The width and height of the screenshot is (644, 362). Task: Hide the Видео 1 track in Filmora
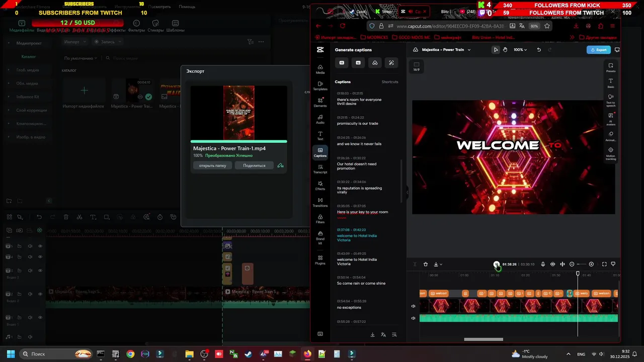click(40, 318)
